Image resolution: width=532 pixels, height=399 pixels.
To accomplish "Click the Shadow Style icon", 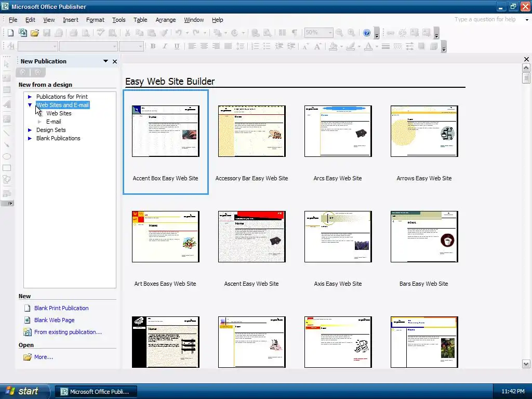I will [x=422, y=46].
